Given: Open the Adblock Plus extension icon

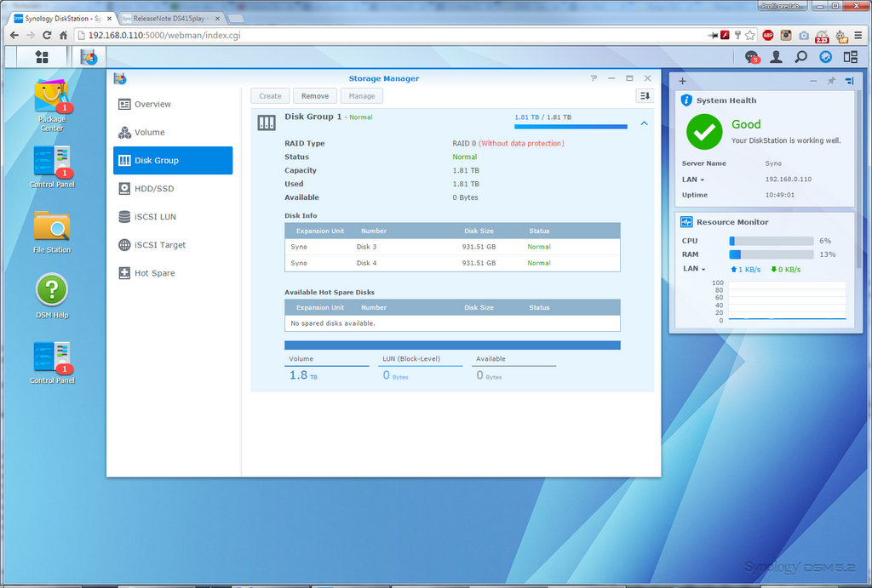Looking at the screenshot, I should pyautogui.click(x=768, y=35).
